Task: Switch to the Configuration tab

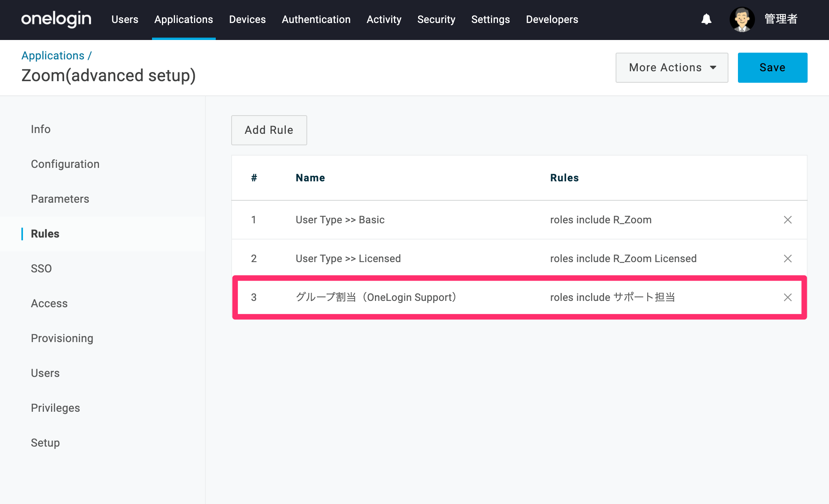Action: tap(65, 164)
